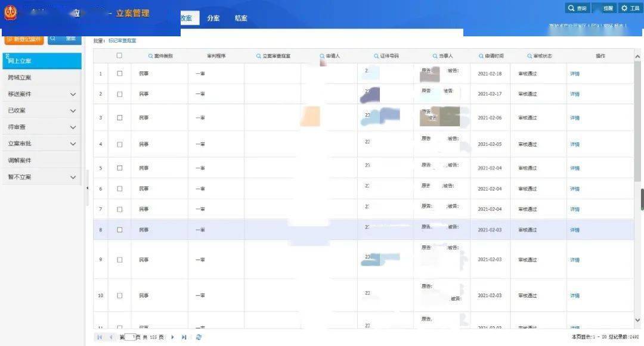Expand the 待审查 menu chevron
This screenshot has height=346, width=644.
(x=73, y=127)
